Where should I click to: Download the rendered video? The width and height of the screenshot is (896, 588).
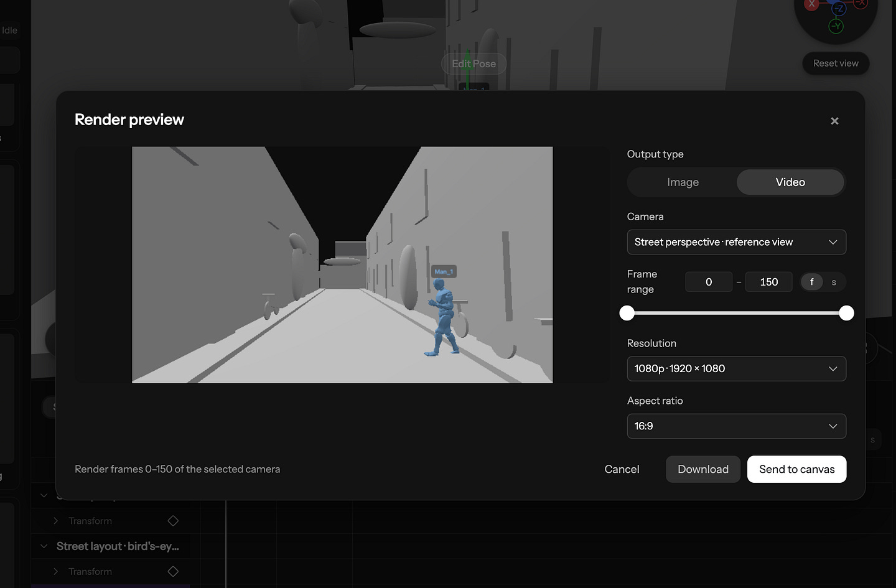[703, 469]
